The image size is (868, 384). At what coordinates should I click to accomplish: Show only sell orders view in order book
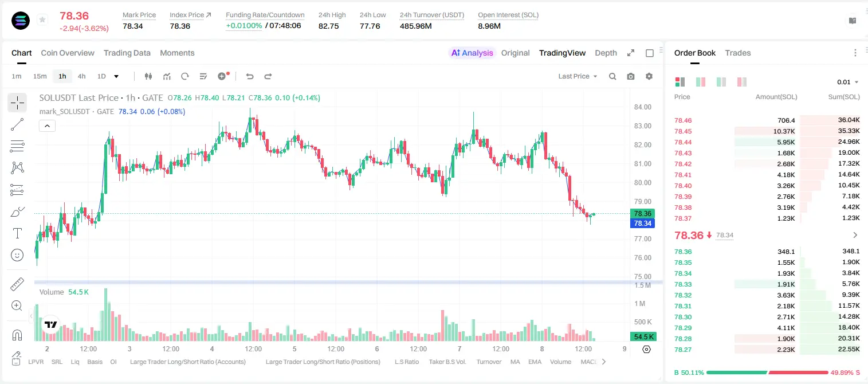[x=742, y=82]
